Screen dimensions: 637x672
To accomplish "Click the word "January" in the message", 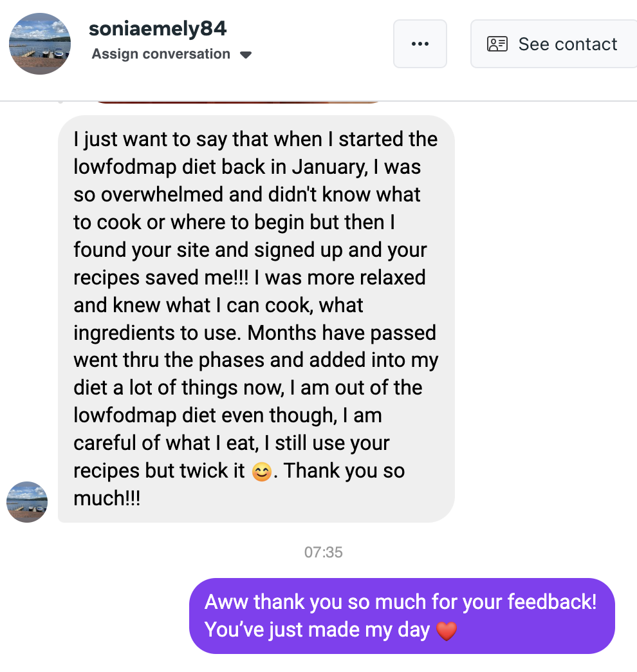I will [328, 167].
